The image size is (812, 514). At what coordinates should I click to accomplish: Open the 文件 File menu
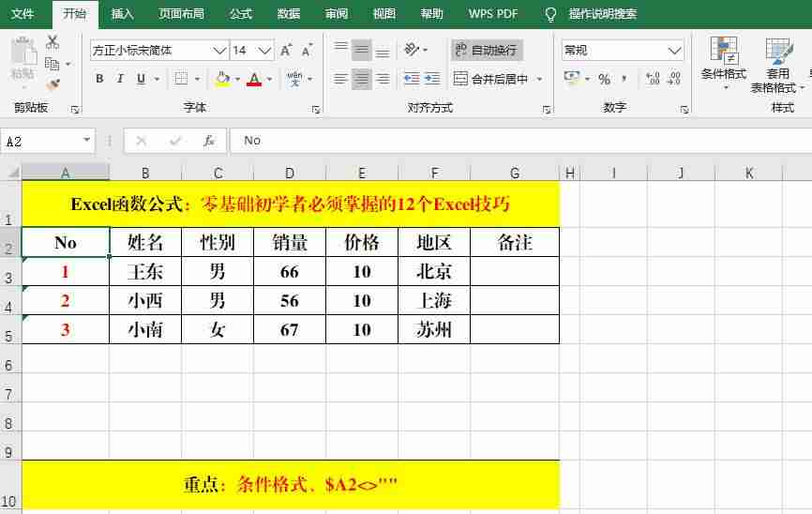23,13
